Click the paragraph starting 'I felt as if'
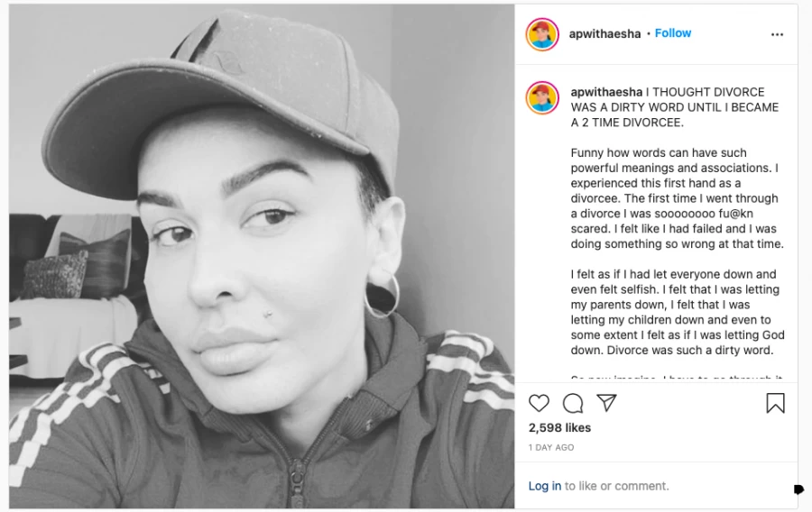The image size is (812, 512). [678, 313]
